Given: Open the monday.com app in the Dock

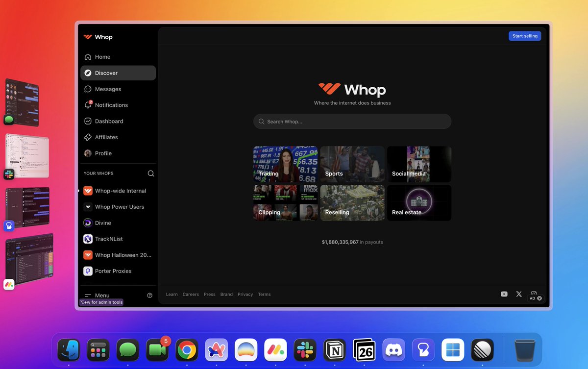Looking at the screenshot, I should pyautogui.click(x=275, y=350).
